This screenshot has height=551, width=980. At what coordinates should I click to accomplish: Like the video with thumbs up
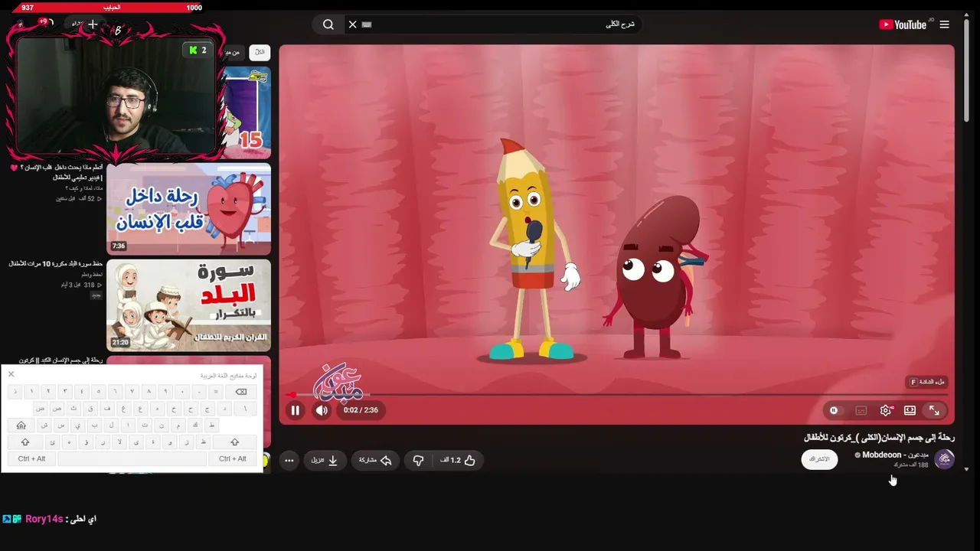click(x=459, y=460)
